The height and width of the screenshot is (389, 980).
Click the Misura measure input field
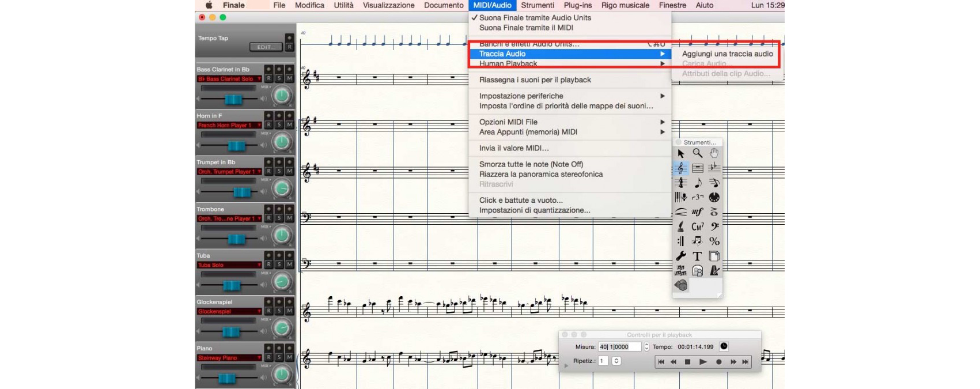coord(619,347)
